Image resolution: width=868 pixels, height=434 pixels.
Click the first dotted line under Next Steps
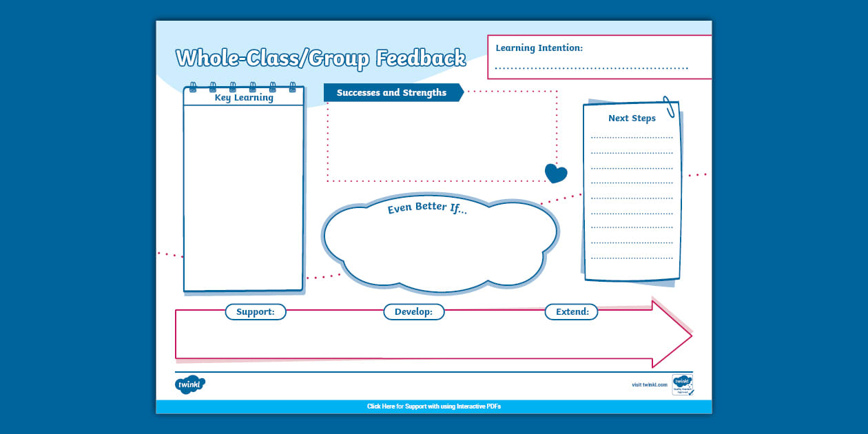point(632,137)
